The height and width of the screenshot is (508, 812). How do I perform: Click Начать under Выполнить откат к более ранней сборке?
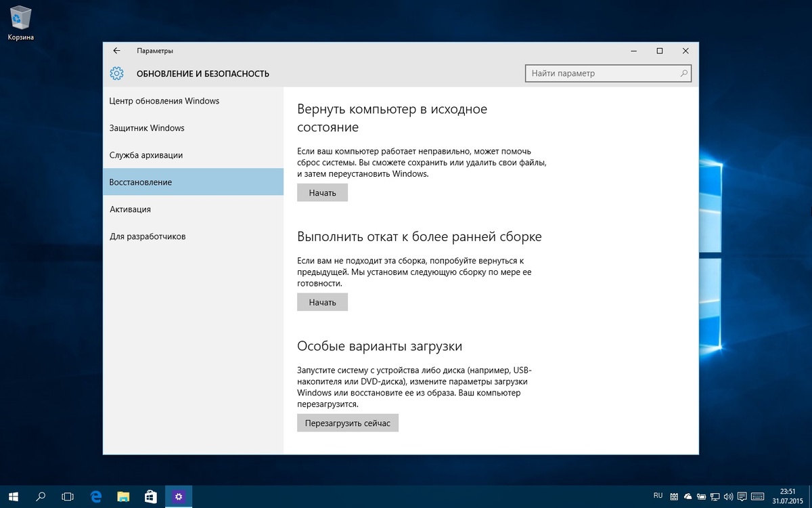[322, 302]
